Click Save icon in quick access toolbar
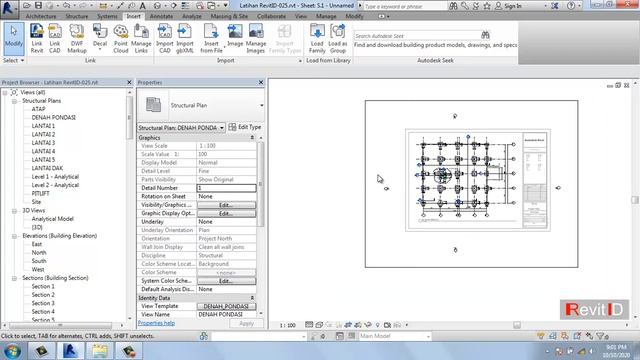 coord(38,6)
